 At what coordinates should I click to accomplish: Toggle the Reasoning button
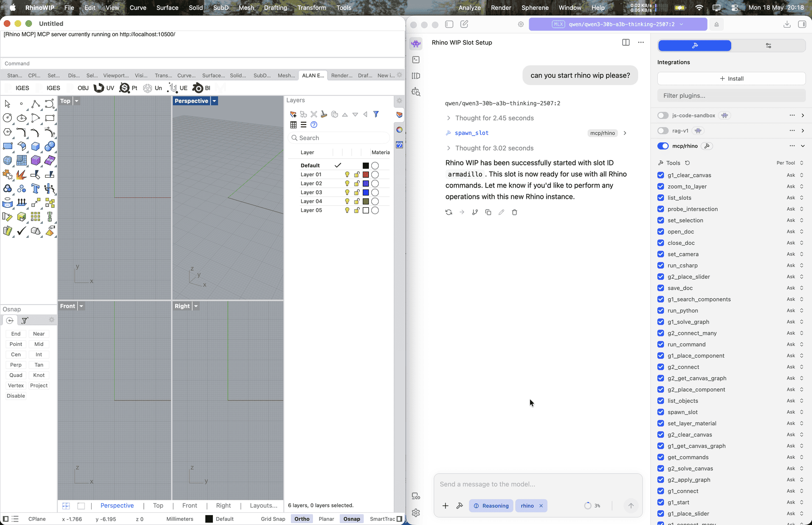click(491, 506)
